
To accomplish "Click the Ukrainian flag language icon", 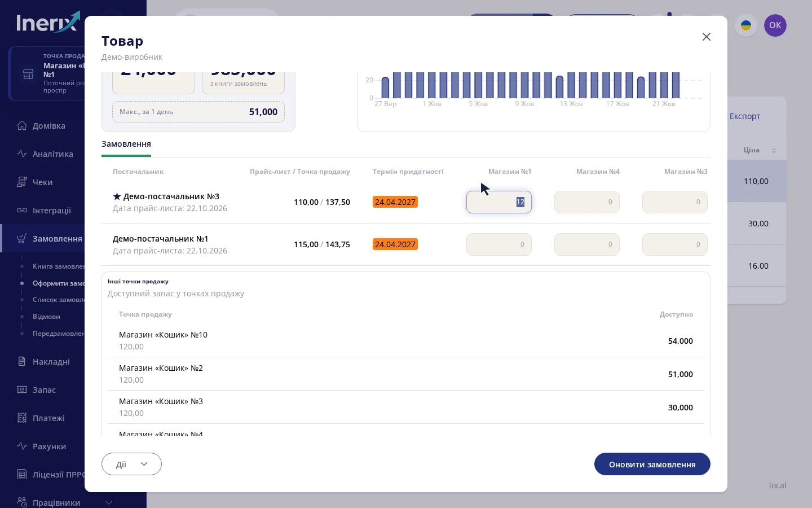I will [746, 25].
